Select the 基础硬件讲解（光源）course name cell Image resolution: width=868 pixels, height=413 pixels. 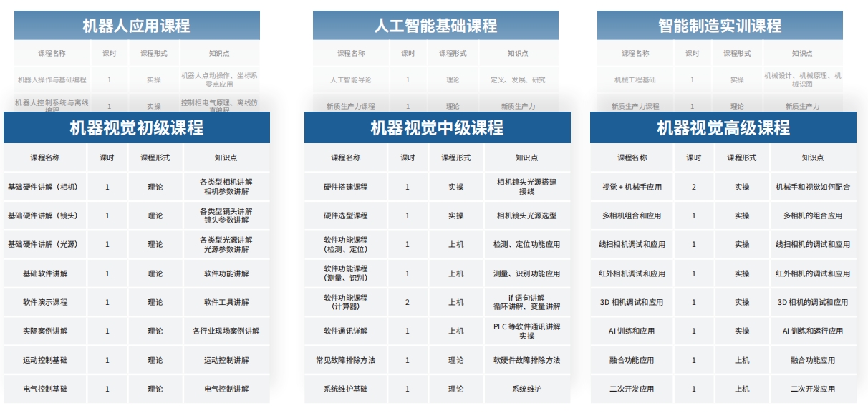click(44, 245)
